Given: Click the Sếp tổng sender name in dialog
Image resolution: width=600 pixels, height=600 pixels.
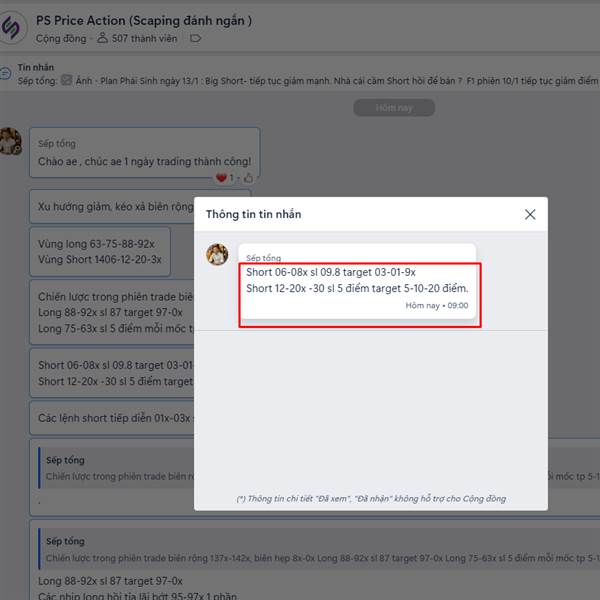Looking at the screenshot, I should (263, 258).
